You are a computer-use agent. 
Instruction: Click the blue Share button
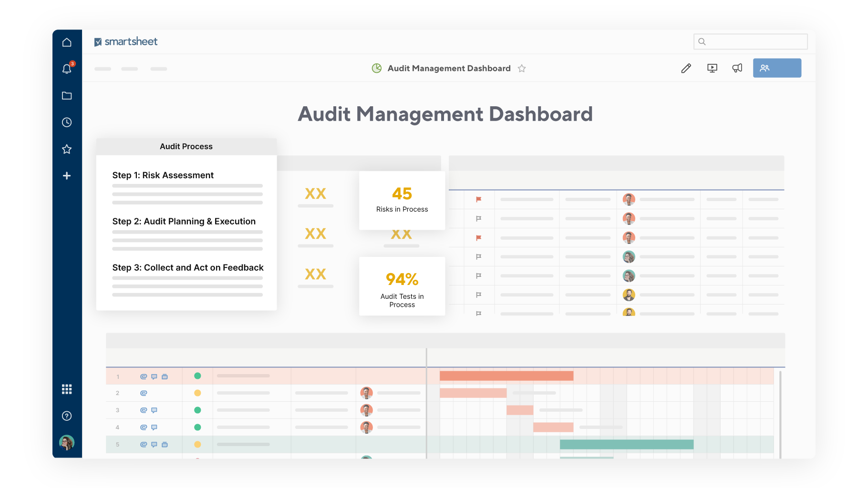coord(777,68)
